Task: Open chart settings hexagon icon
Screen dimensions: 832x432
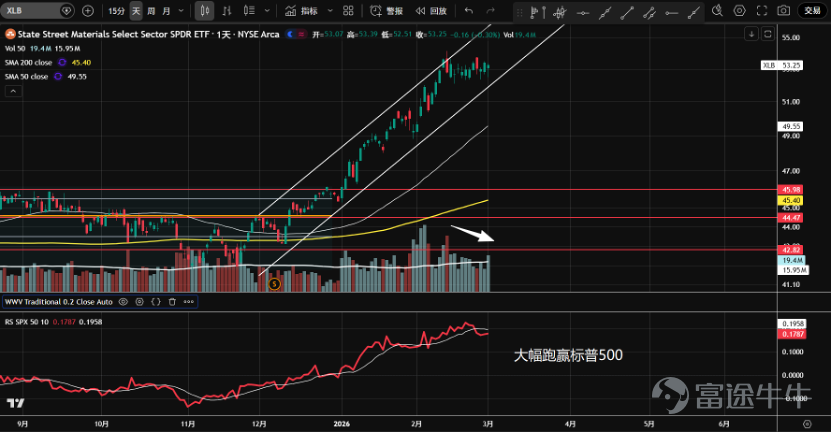Action: (740, 11)
